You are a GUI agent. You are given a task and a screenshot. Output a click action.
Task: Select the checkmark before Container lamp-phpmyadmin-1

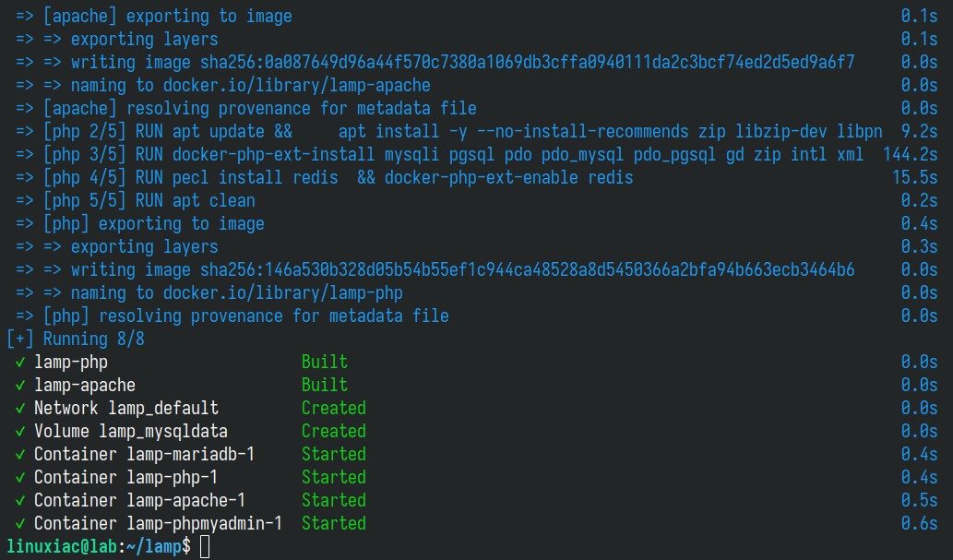click(19, 523)
